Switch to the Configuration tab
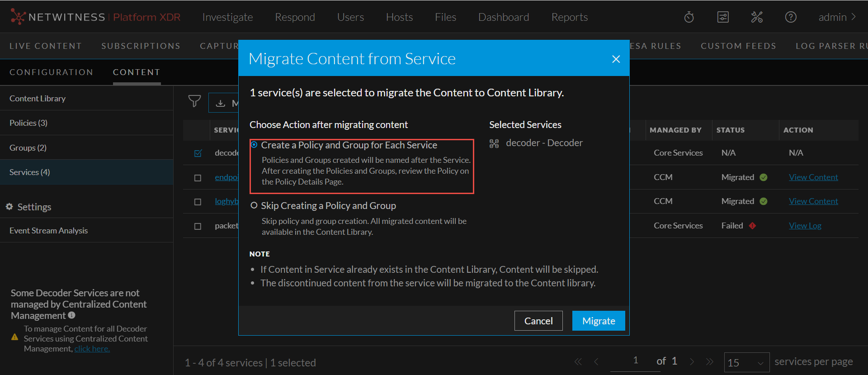The width and height of the screenshot is (868, 375). 51,72
